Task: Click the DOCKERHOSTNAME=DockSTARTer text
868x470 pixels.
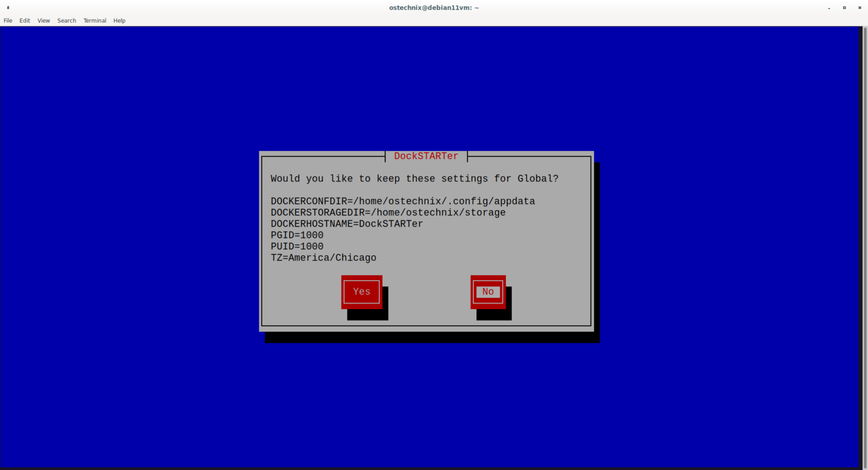Action: click(x=346, y=224)
